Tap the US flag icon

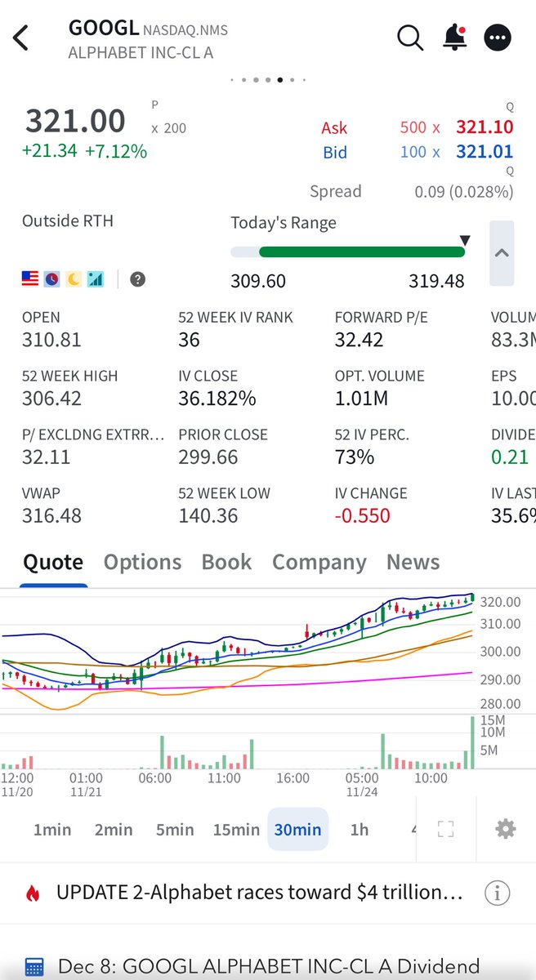tap(30, 279)
